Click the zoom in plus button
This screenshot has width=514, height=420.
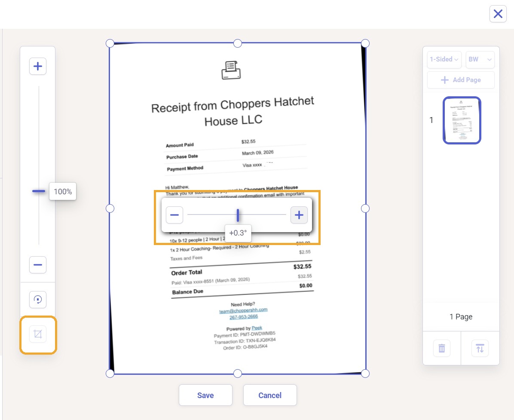[38, 66]
